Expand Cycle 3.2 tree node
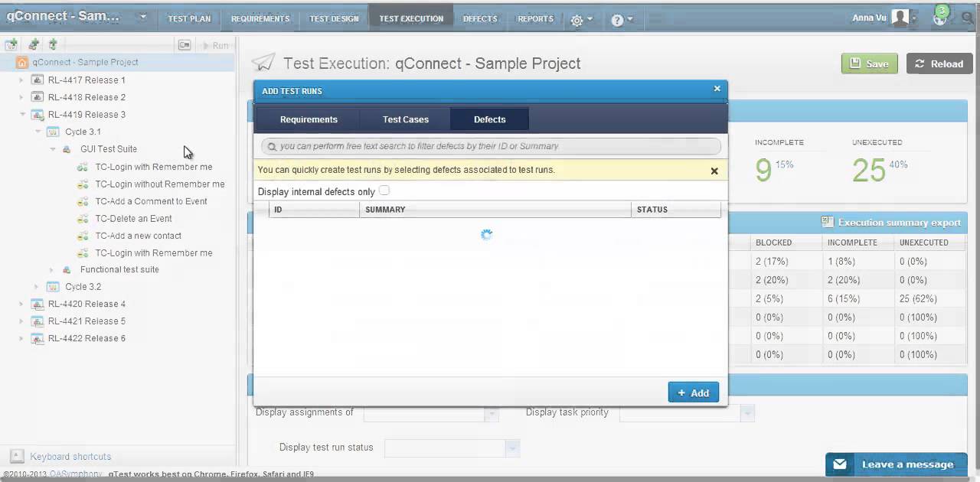 point(37,287)
